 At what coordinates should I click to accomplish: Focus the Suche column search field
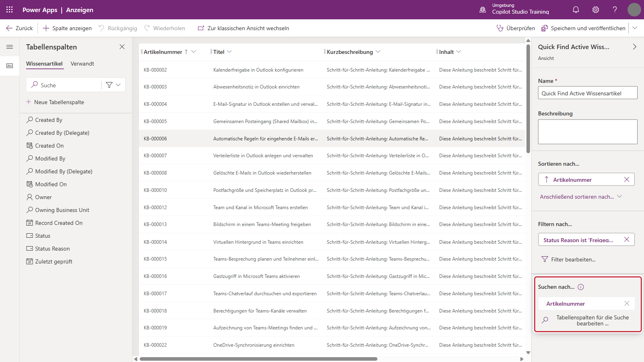(x=64, y=85)
